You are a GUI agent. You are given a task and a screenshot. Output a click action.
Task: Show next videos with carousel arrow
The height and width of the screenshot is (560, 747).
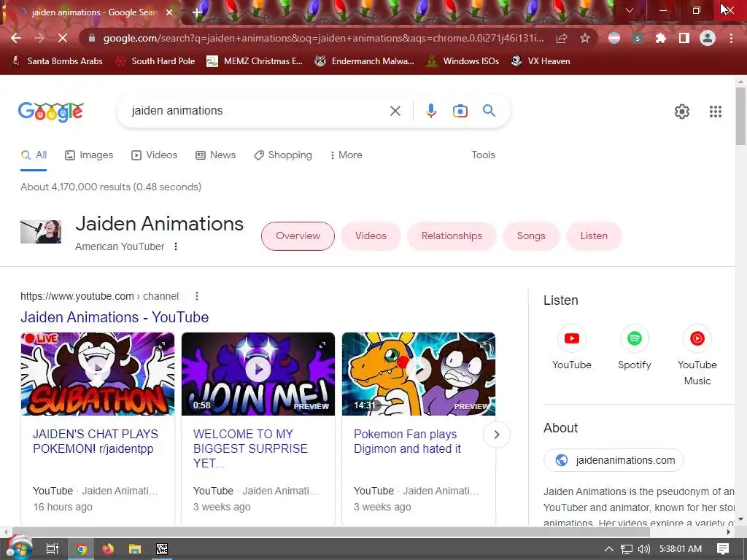pyautogui.click(x=496, y=435)
